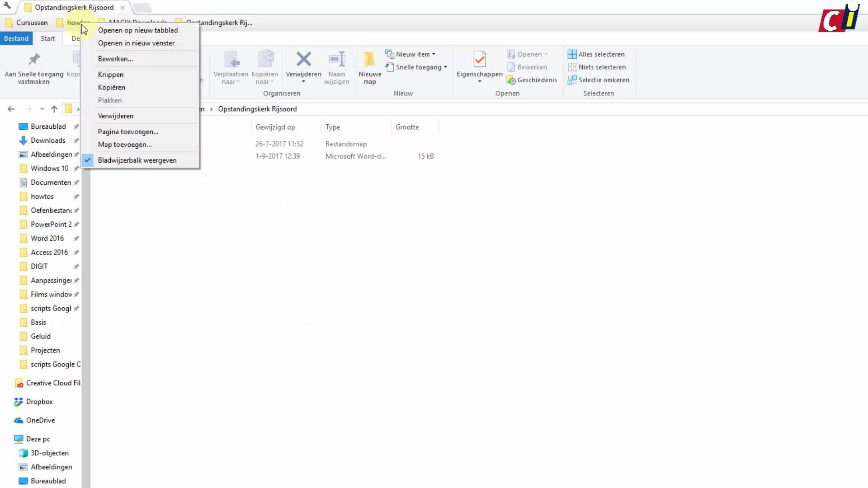Click Niets selecteren option
Image resolution: width=868 pixels, height=488 pixels.
(x=602, y=67)
